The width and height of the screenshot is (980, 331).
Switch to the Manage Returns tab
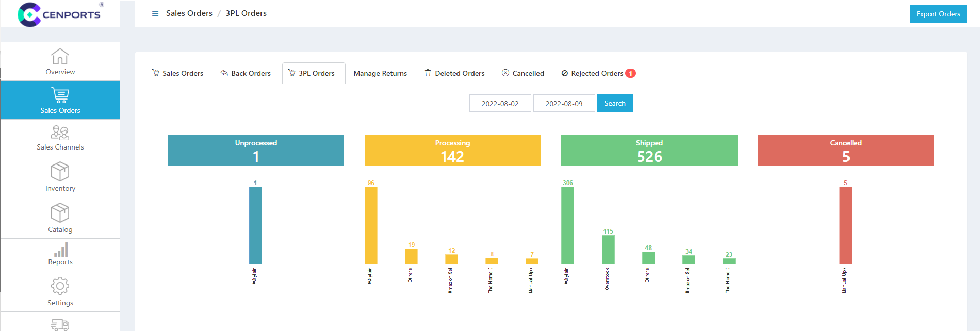pyautogui.click(x=380, y=73)
